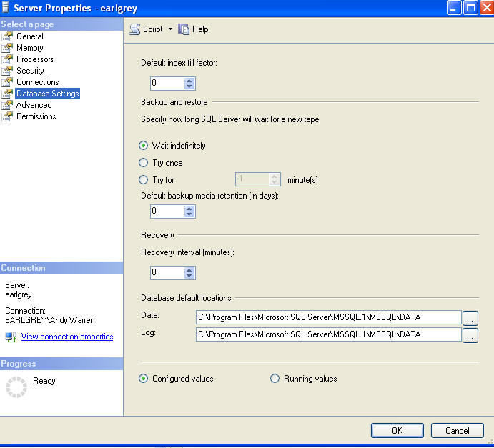
Task: Select Wait indefinitely option
Action: pyautogui.click(x=144, y=146)
